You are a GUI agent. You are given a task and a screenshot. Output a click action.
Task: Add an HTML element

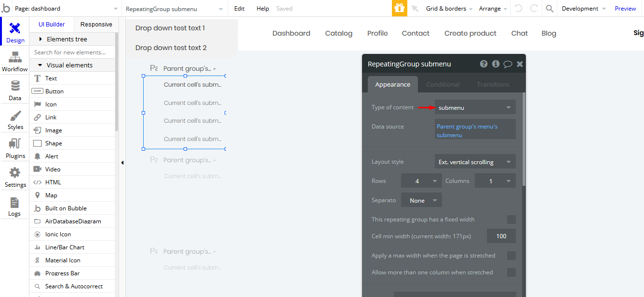coord(72,182)
